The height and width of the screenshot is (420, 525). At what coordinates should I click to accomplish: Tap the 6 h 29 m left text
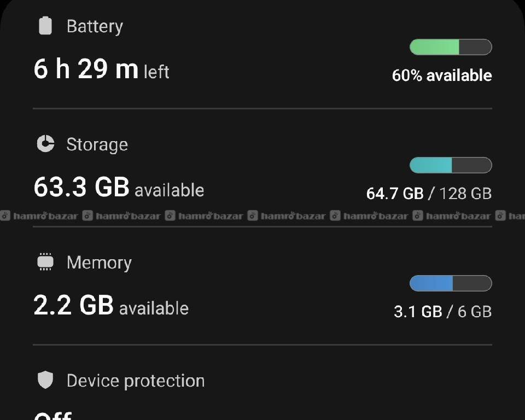(x=101, y=70)
